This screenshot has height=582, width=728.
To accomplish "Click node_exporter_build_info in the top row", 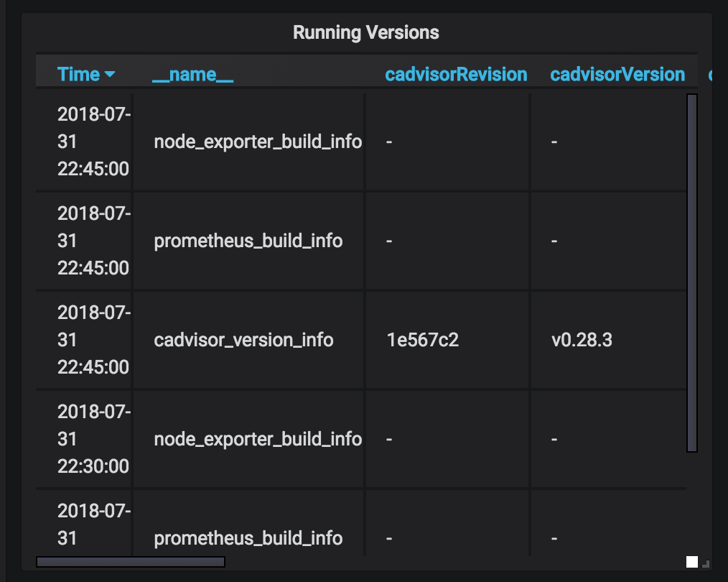I will (x=258, y=142).
